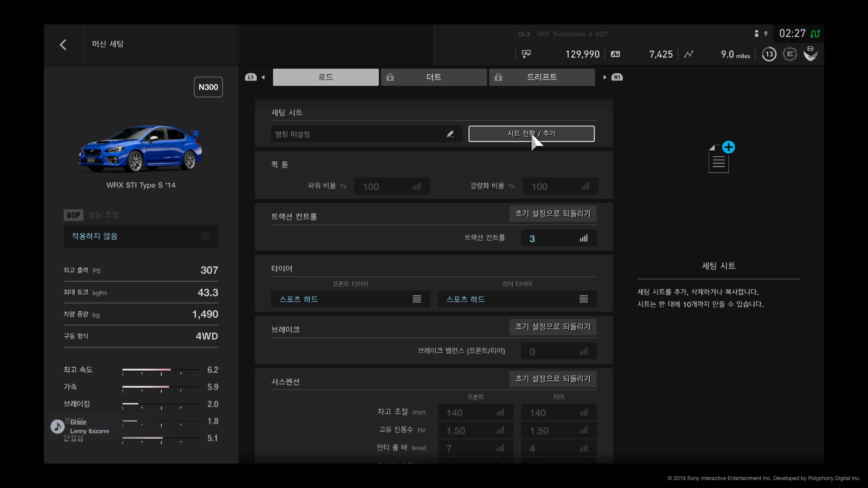The width and height of the screenshot is (868, 488).
Task: Adjust rear 차고 조절 value 140
Action: click(559, 413)
